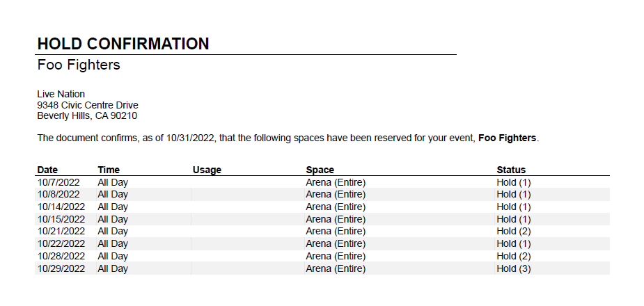This screenshot has width=644, height=306.
Task: Select the 10/14/2022 date cell
Action: click(x=61, y=207)
